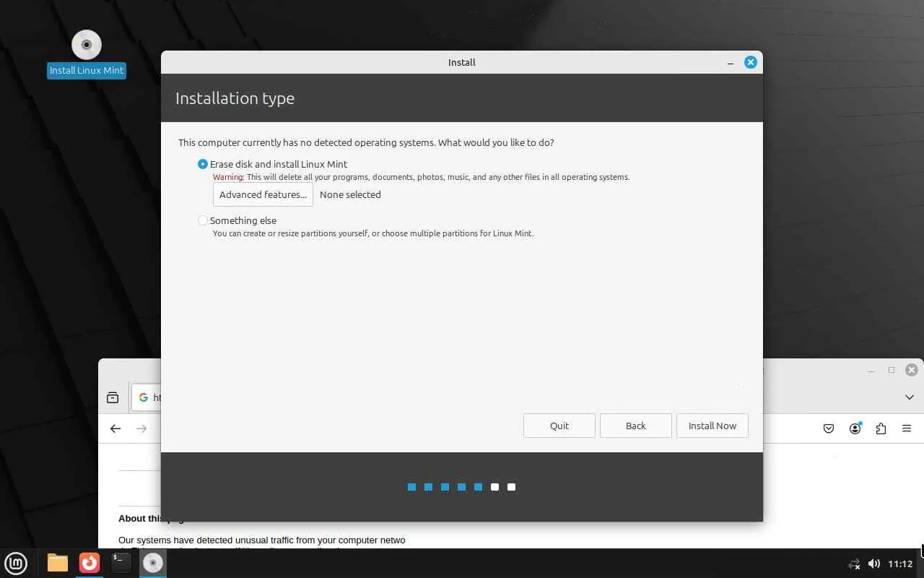Screen dimensions: 924x578
Task: Minimize the browser window
Action: coord(872,370)
